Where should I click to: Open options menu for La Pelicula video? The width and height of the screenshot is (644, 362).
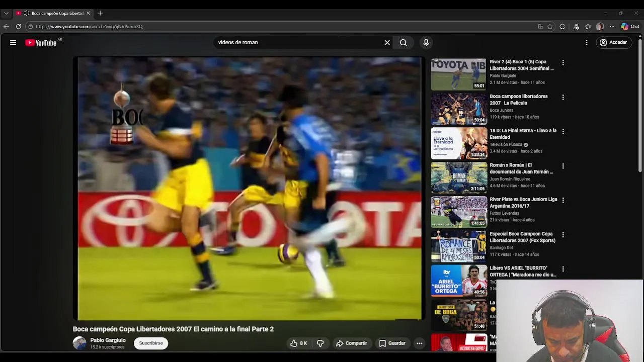(563, 97)
